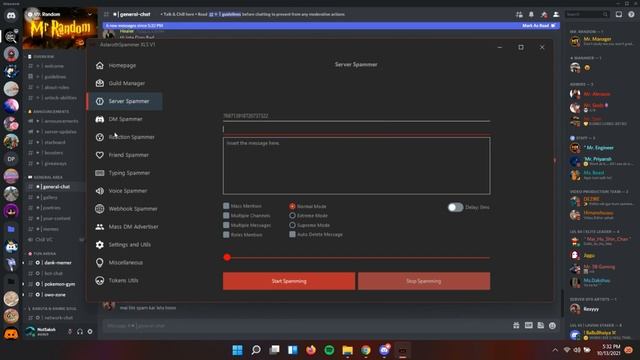Enable the Auto Delete Message checkbox
This screenshot has height=360, width=640.
(292, 234)
